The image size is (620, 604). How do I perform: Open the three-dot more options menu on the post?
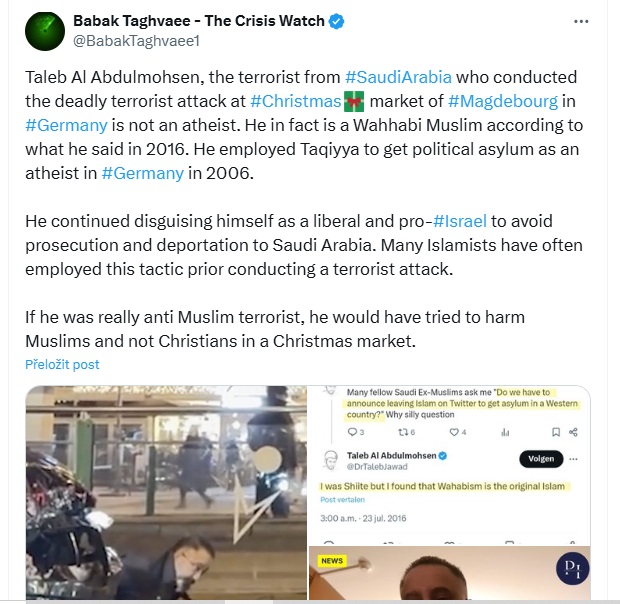coord(581,21)
